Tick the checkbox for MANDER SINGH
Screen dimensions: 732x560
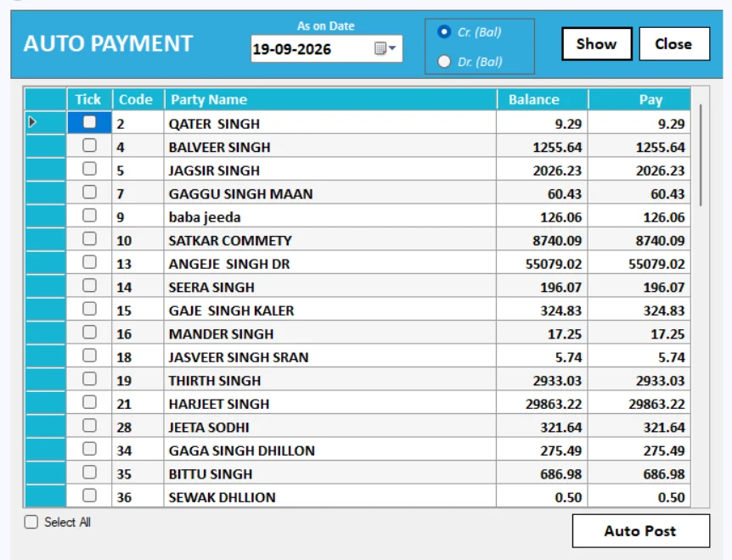click(89, 332)
